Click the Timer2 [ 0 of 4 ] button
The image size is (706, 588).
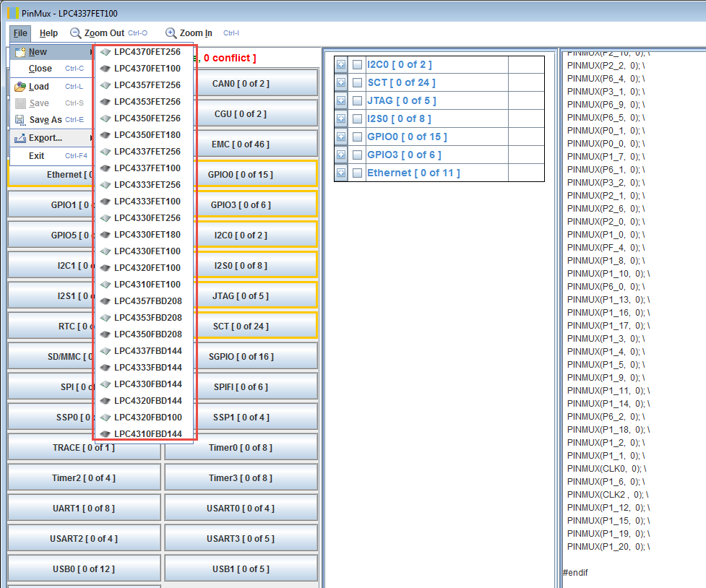pyautogui.click(x=85, y=478)
